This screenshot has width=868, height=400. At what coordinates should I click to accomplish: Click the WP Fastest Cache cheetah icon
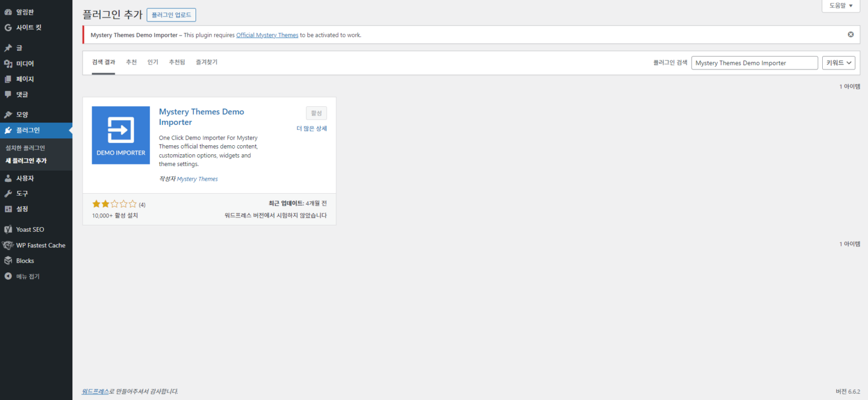pos(8,245)
